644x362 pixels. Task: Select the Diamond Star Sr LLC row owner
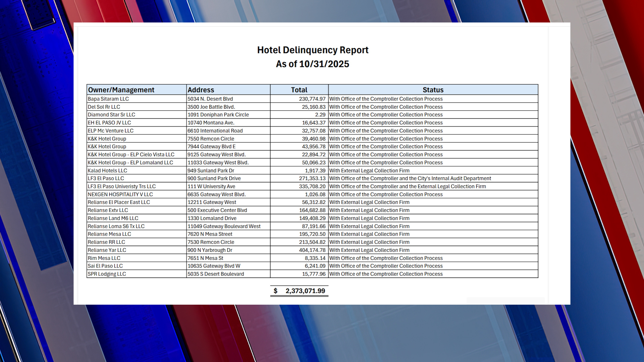(x=111, y=115)
